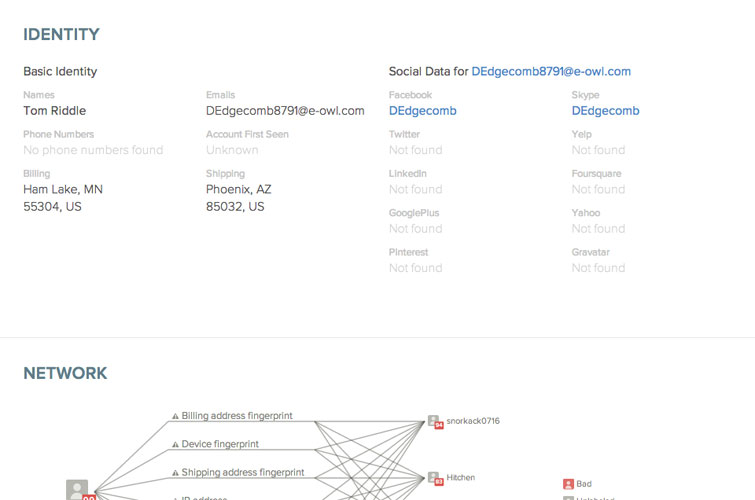The height and width of the screenshot is (500, 755).
Task: Select the Hitchen user node icon
Action: coord(434,478)
